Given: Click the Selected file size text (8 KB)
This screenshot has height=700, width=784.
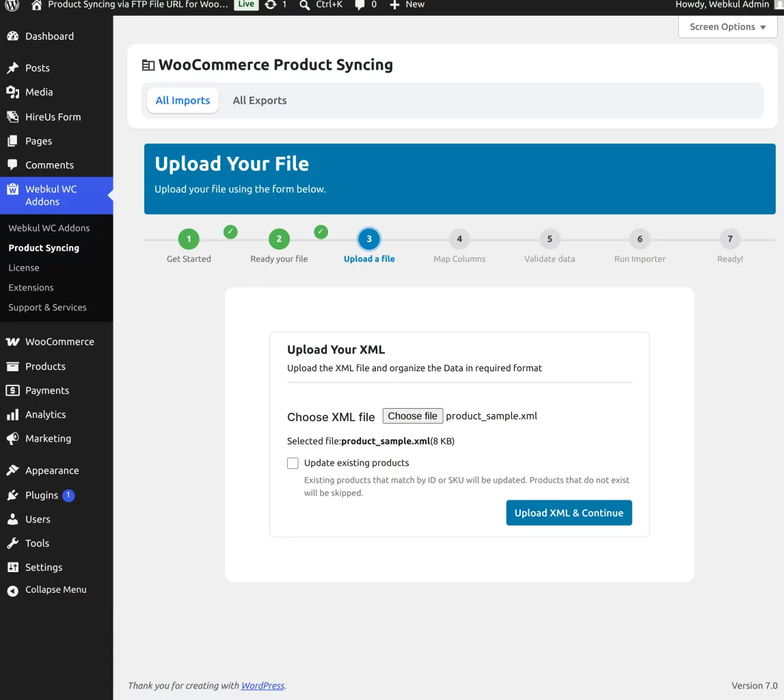Looking at the screenshot, I should [x=442, y=442].
